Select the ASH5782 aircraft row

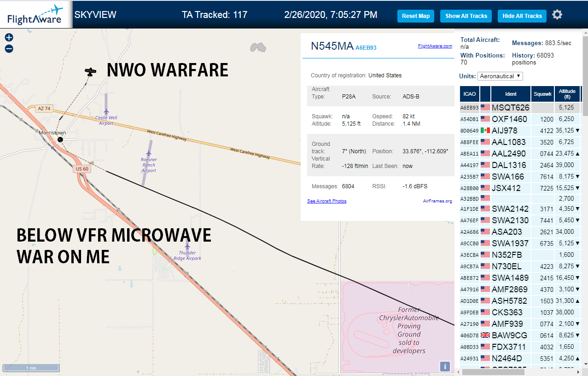click(x=520, y=301)
